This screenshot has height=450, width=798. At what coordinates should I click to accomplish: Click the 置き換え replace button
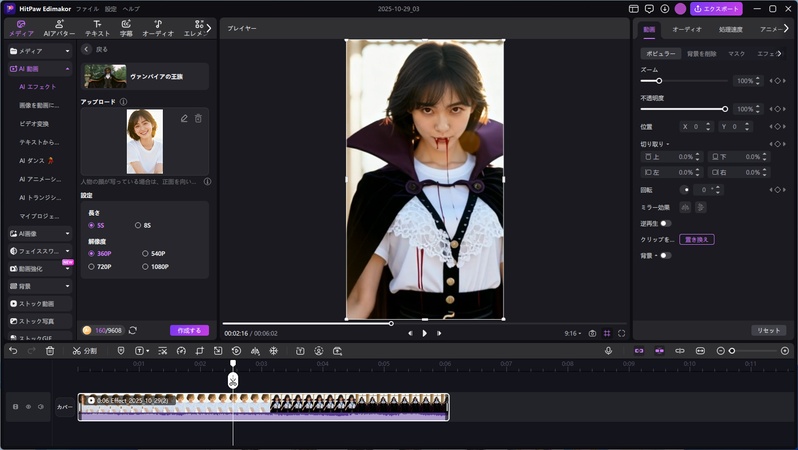697,239
